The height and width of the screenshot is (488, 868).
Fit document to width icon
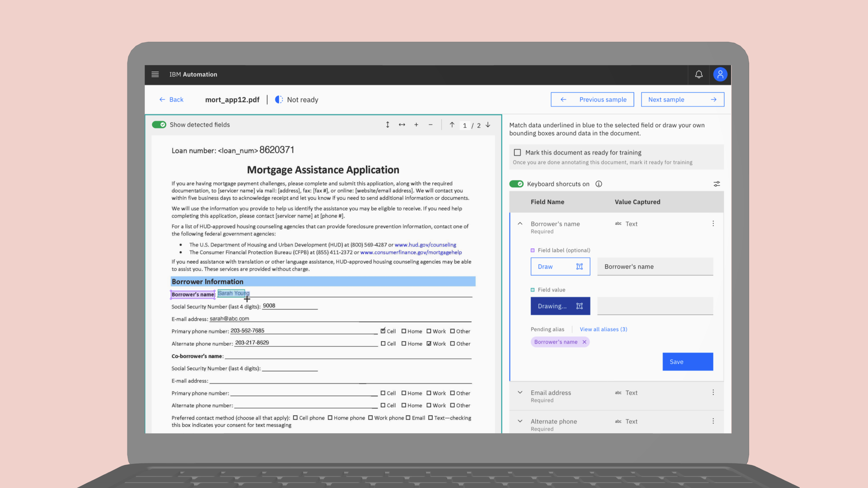coord(402,125)
